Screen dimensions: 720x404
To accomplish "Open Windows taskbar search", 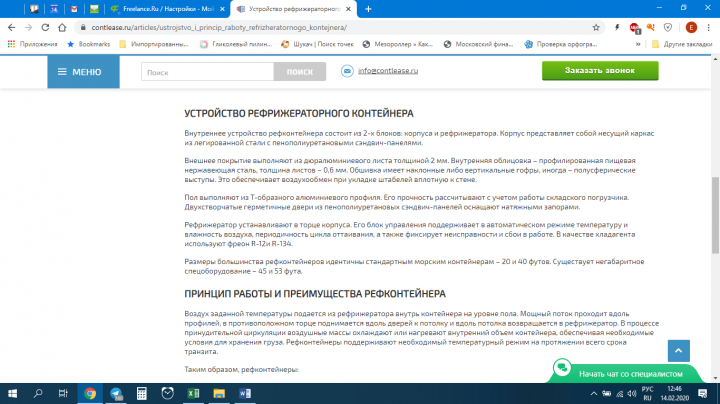I will point(38,393).
